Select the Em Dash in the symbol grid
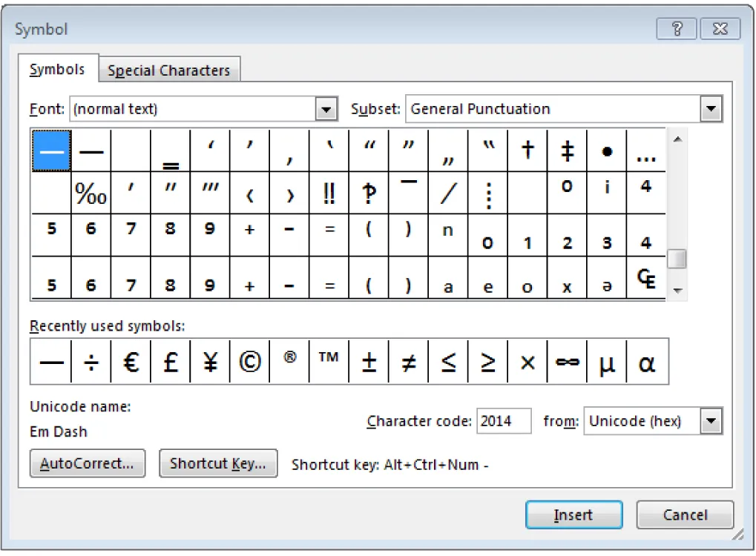The height and width of the screenshot is (556, 756). (x=50, y=150)
